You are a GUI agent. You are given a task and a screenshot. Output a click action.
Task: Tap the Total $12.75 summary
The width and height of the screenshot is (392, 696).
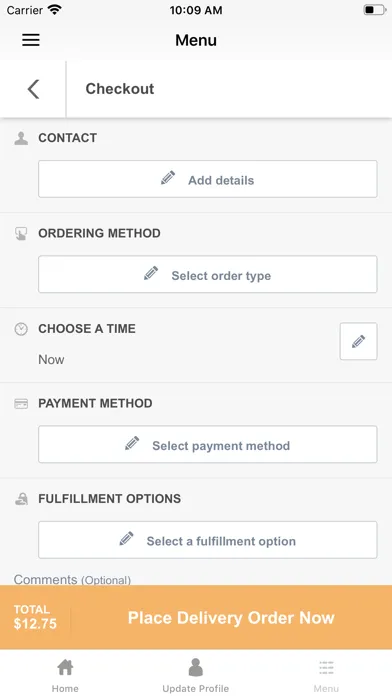point(35,617)
